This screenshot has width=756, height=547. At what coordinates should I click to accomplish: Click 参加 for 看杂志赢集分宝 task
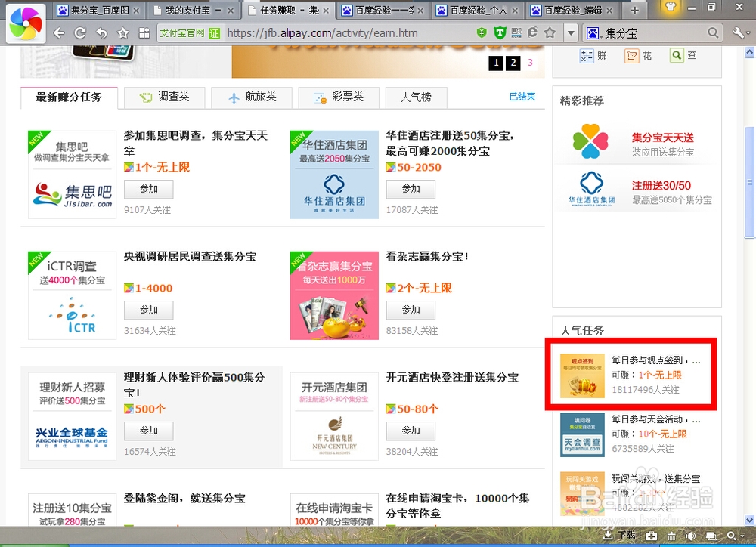point(411,311)
